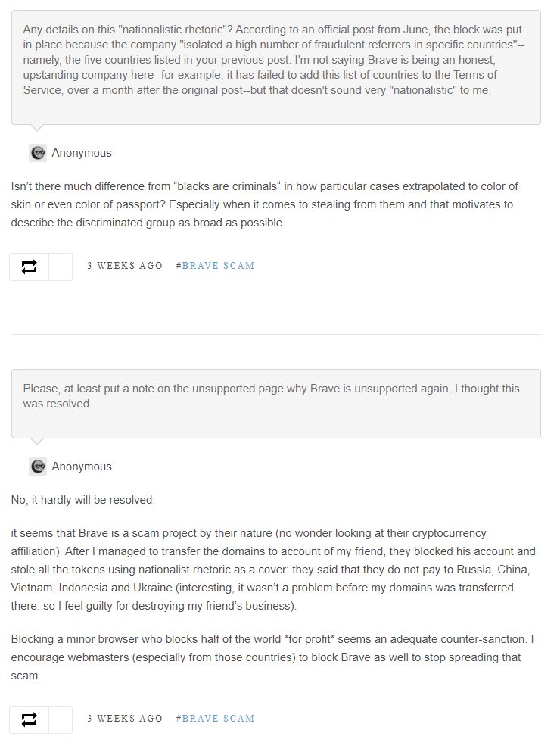This screenshot has height=749, width=560.
Task: Click the Anonymous name under the nationalistic rhetoric question
Action: 82,153
